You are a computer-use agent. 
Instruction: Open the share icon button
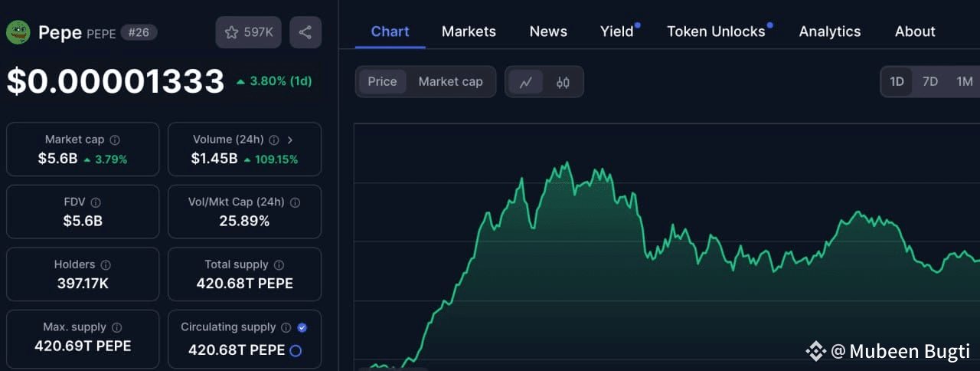coord(305,32)
